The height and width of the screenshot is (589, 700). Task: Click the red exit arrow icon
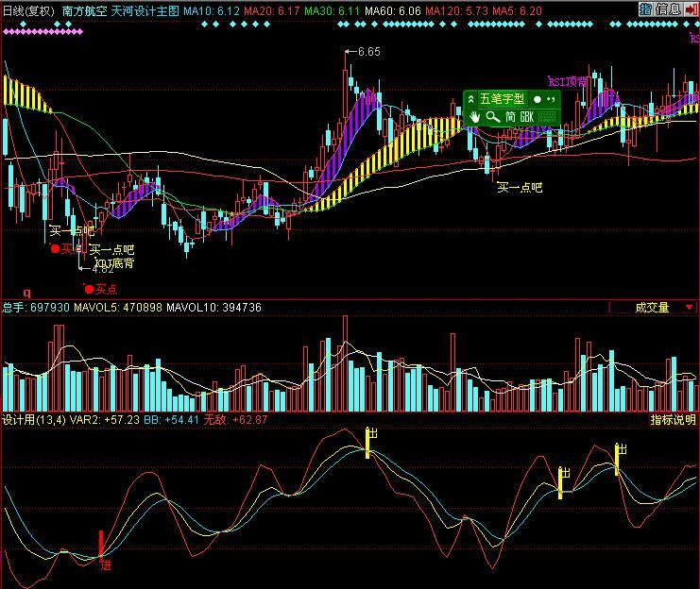coord(691,9)
